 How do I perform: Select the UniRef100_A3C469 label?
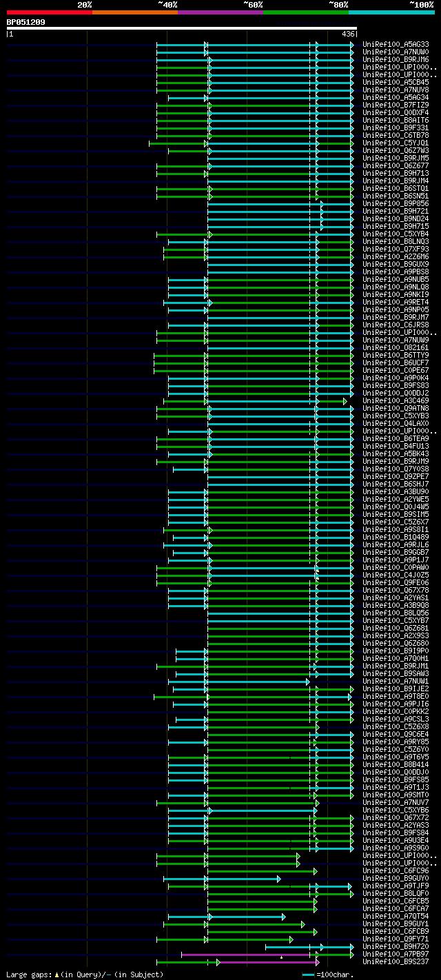coord(395,400)
